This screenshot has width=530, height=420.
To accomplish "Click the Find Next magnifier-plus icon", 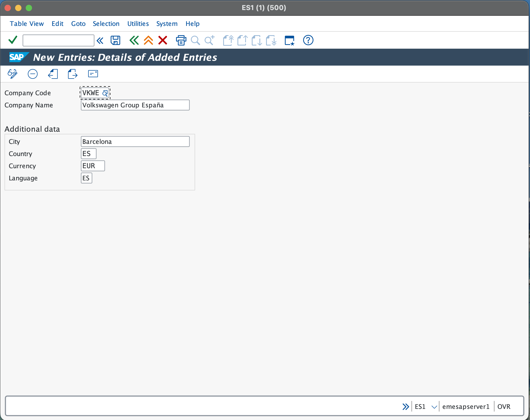I will point(210,40).
